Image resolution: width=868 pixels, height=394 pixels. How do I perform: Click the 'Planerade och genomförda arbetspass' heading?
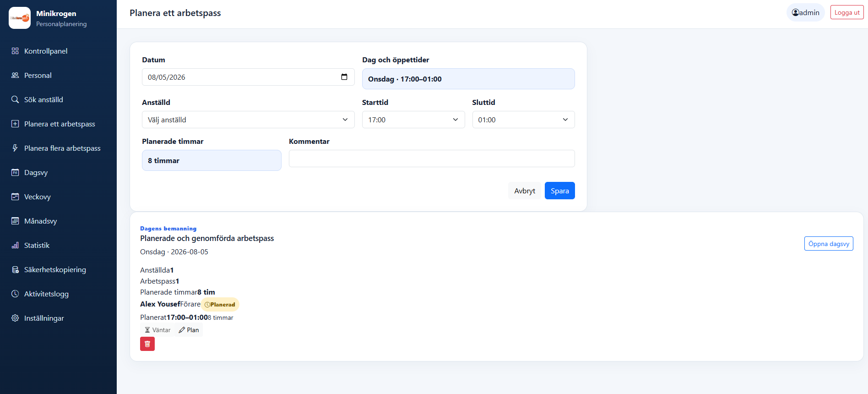207,238
